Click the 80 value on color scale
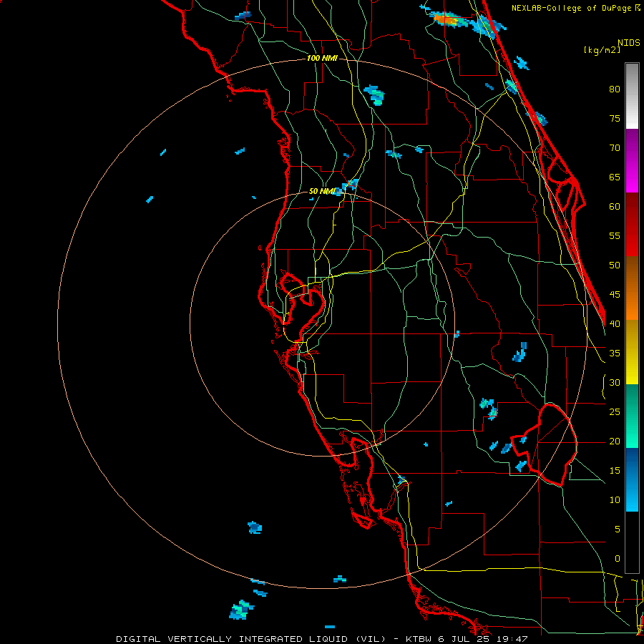Screen dimensions: 644x644 coord(615,89)
